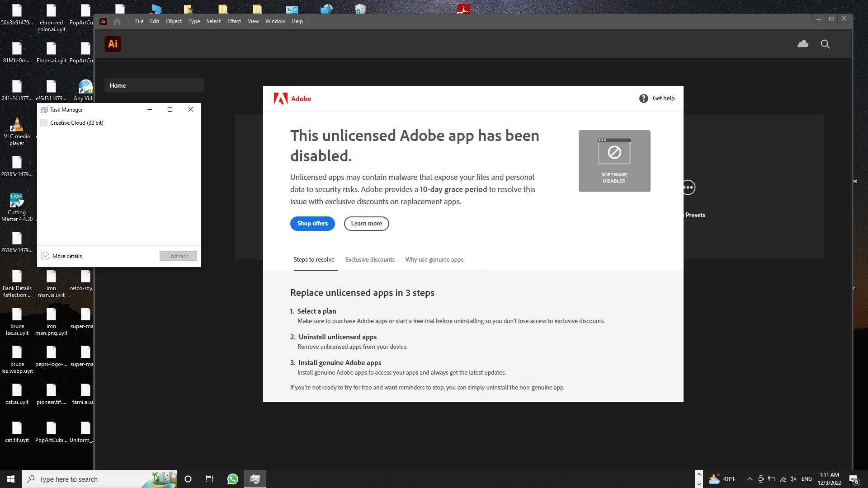
Task: Click the Illustrator home icon in menu bar
Action: click(117, 21)
